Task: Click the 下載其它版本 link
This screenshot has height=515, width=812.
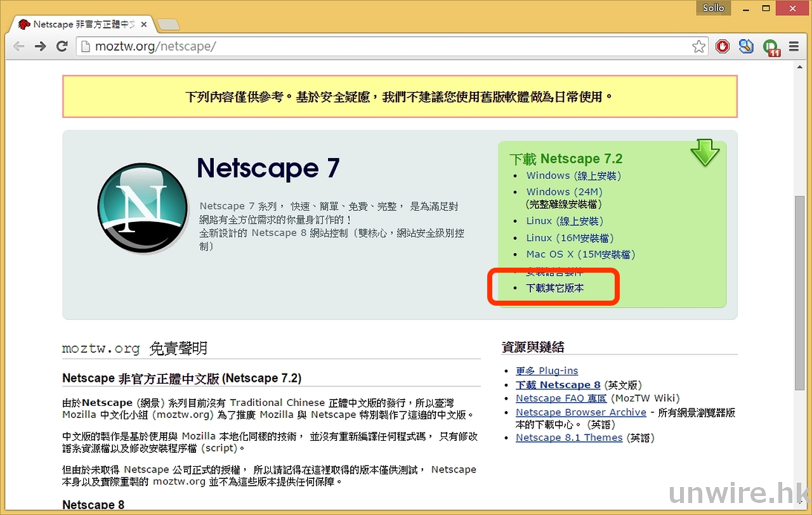Action: pyautogui.click(x=555, y=288)
